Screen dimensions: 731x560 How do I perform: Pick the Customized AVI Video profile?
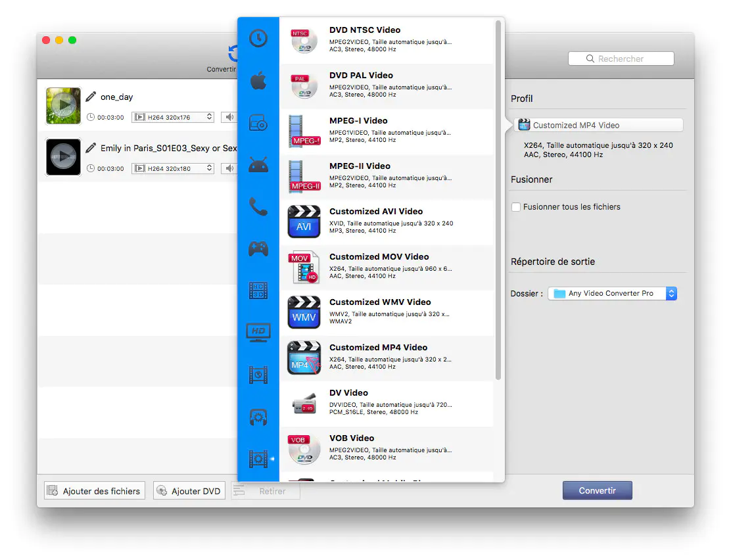click(x=386, y=222)
